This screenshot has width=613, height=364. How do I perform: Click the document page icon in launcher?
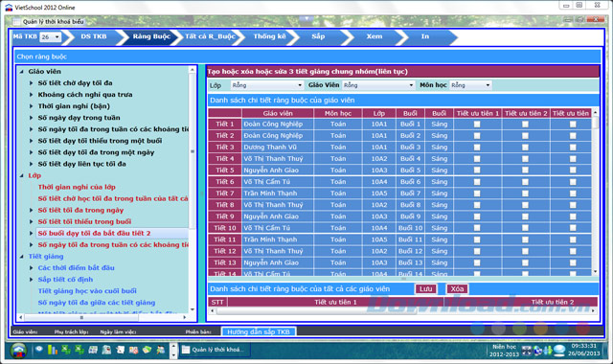pyautogui.click(x=106, y=350)
